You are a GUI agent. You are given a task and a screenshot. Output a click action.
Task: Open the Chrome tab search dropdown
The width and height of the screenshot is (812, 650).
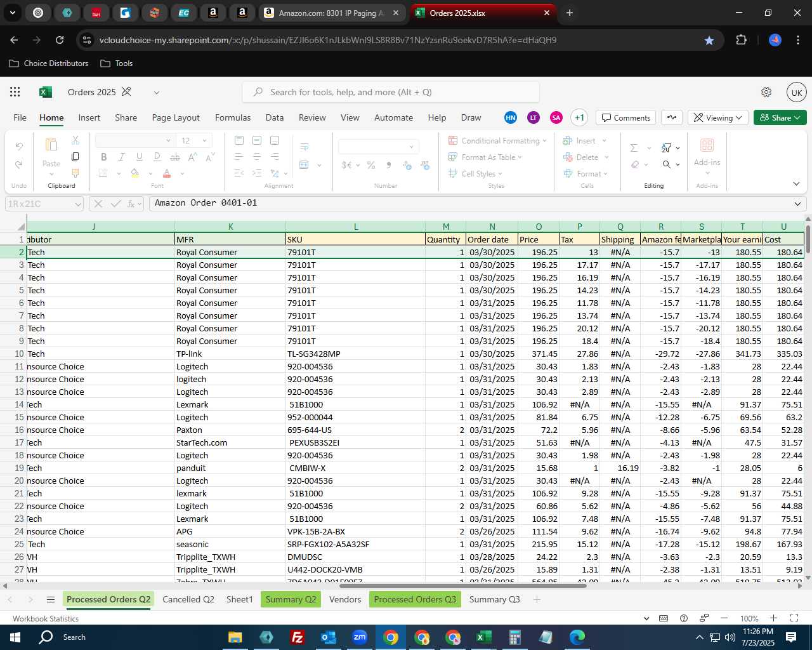click(x=12, y=13)
